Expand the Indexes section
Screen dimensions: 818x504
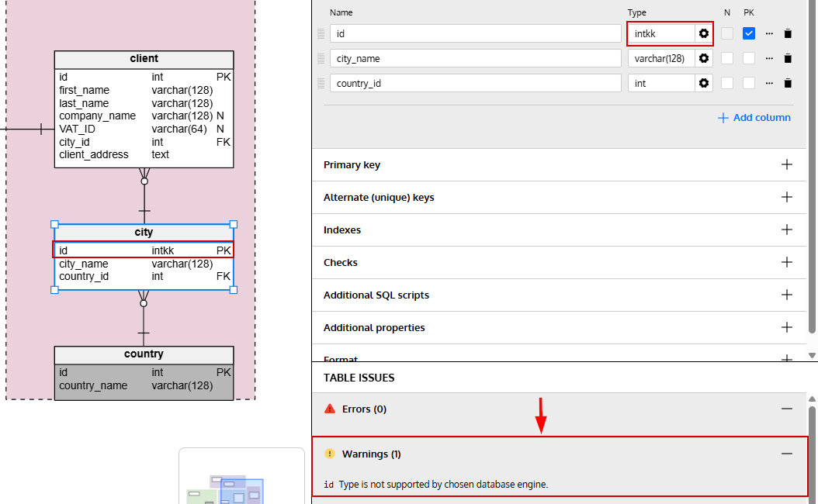[x=787, y=230]
